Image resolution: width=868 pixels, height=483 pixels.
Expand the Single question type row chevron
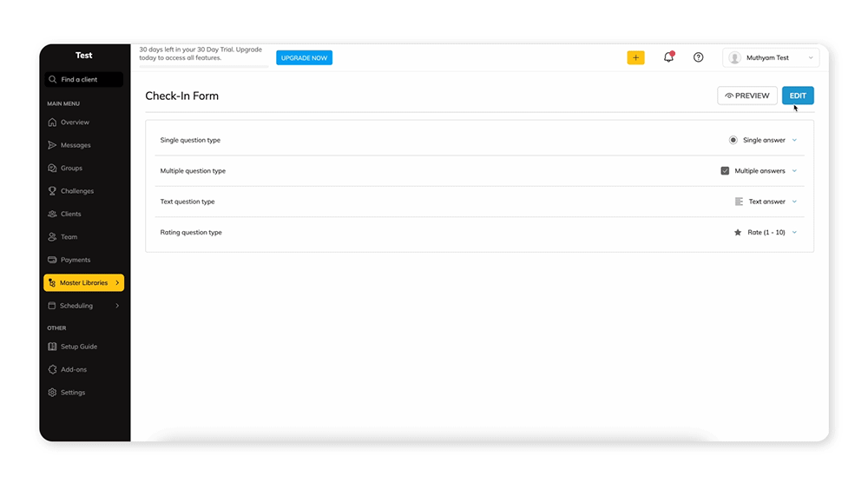(x=794, y=140)
